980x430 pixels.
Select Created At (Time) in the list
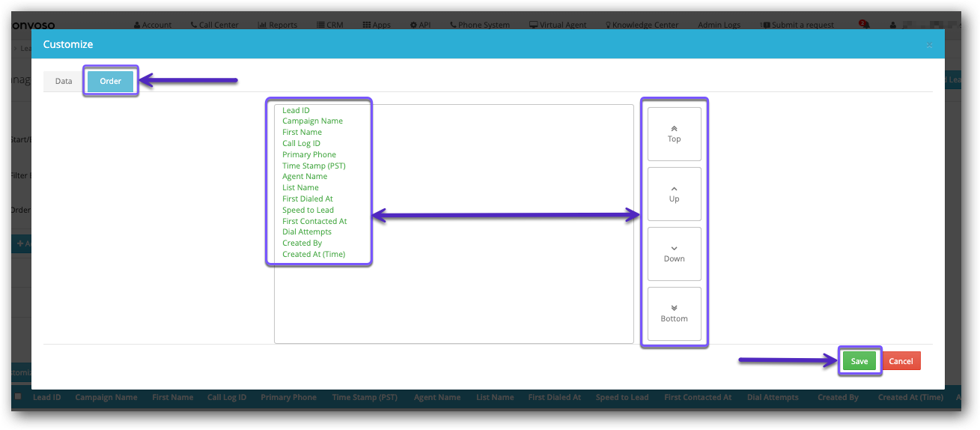tap(314, 254)
